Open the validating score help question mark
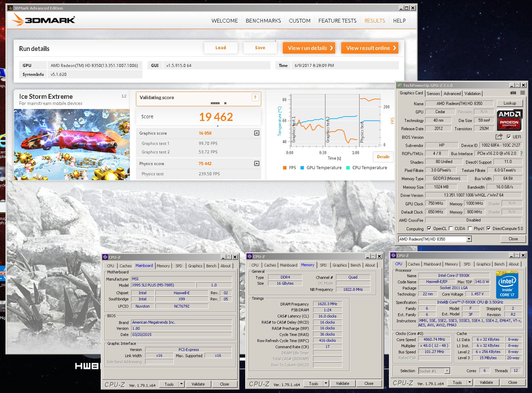 [x=255, y=97]
